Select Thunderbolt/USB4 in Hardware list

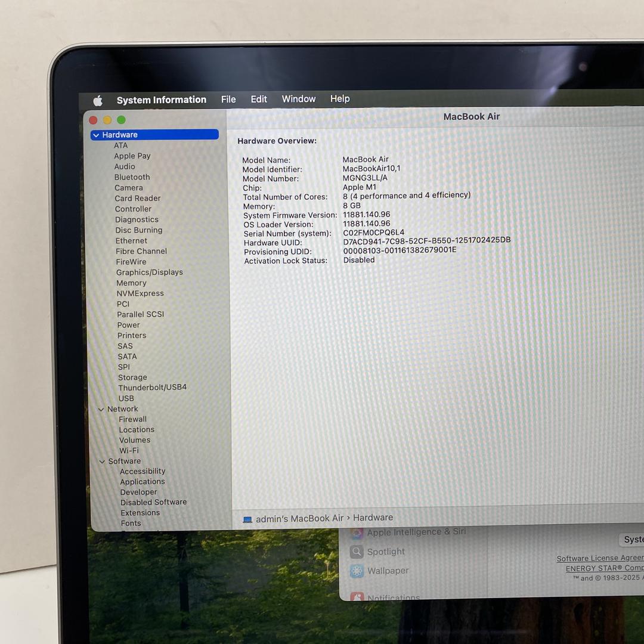point(152,388)
